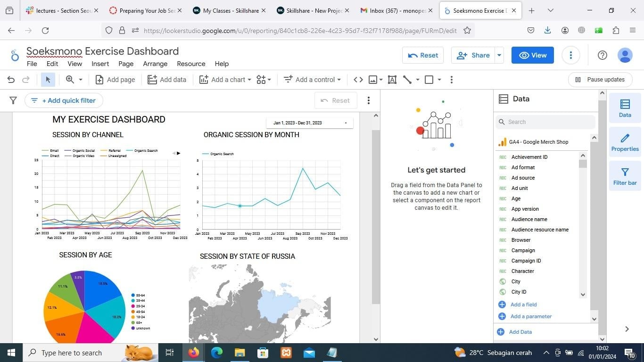The image size is (644, 362).
Task: Open the Add a control dropdown
Action: pyautogui.click(x=312, y=80)
